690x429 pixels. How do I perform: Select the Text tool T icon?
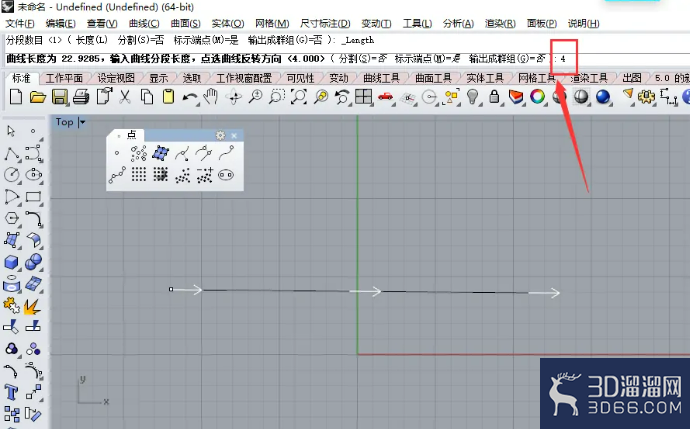[11, 392]
